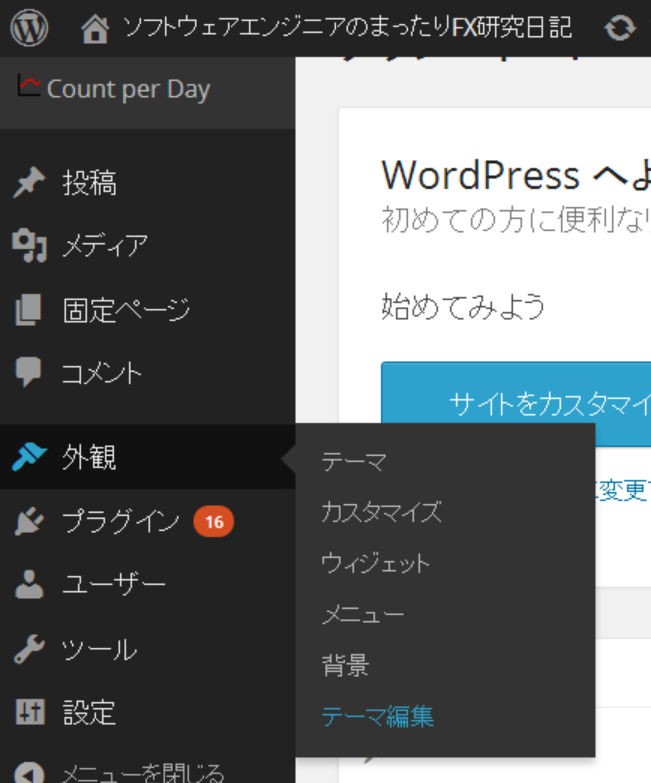Choose メニュー in the 外観 submenu
The image size is (651, 783).
[363, 614]
